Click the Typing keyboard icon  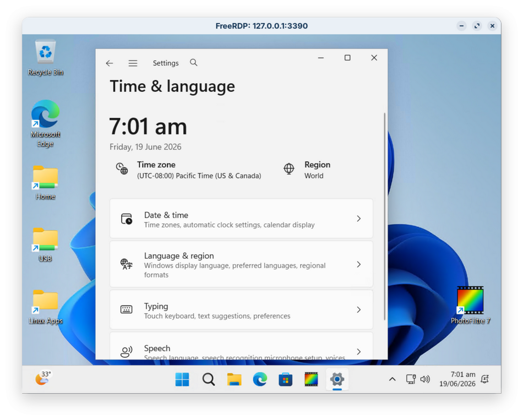click(x=126, y=309)
